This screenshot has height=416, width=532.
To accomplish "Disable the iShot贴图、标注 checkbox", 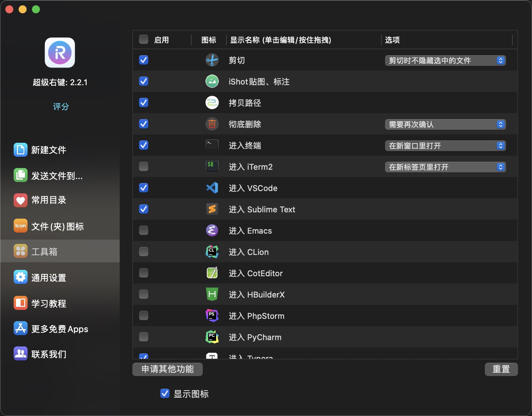I will point(144,81).
